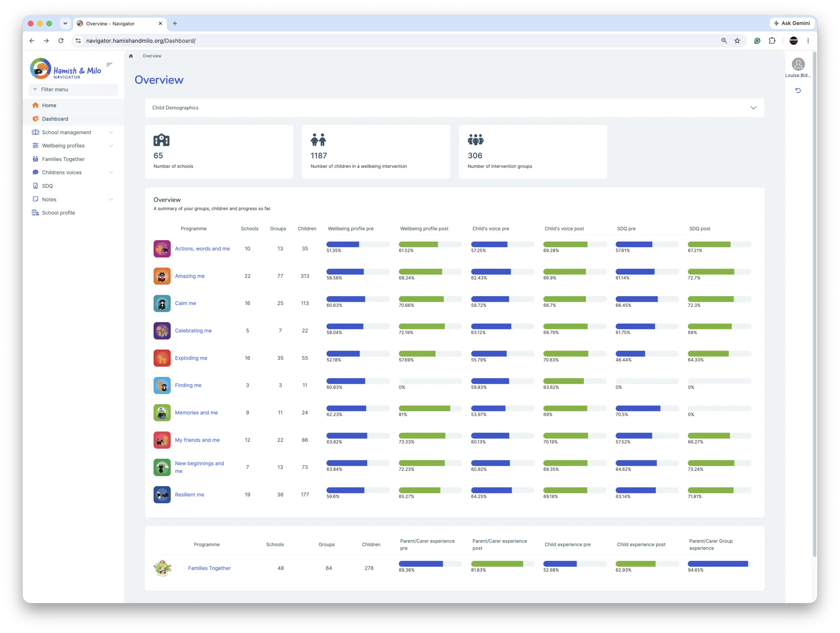Click the refresh arrow below the avatar
The height and width of the screenshot is (633, 840).
798,90
